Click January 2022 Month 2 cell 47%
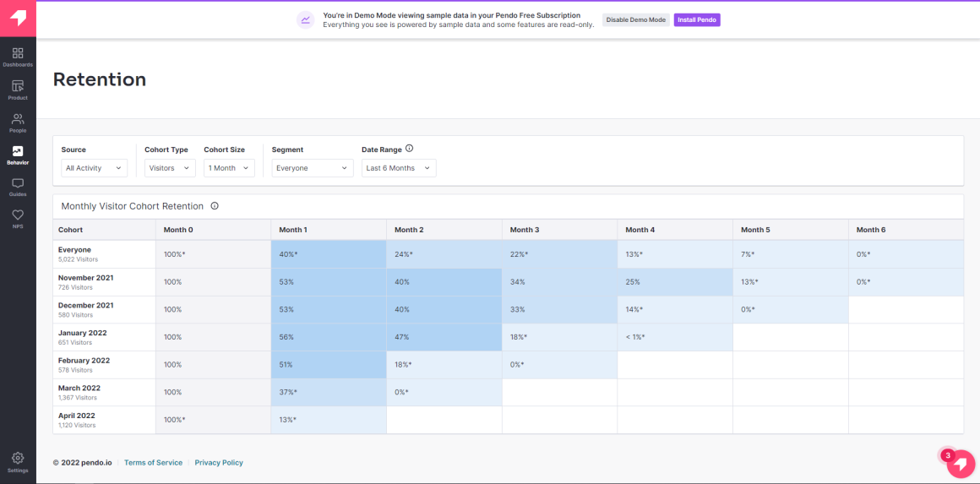 pos(444,337)
